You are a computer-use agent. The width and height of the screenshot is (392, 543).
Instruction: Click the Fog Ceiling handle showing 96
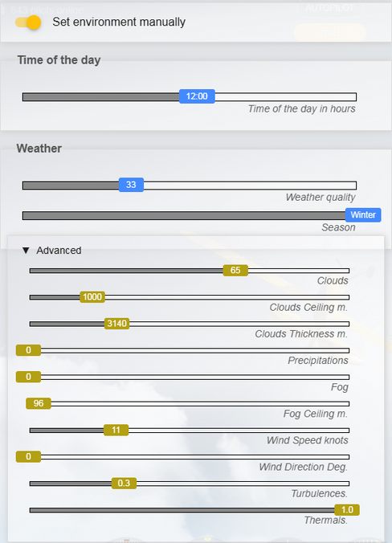(x=39, y=403)
